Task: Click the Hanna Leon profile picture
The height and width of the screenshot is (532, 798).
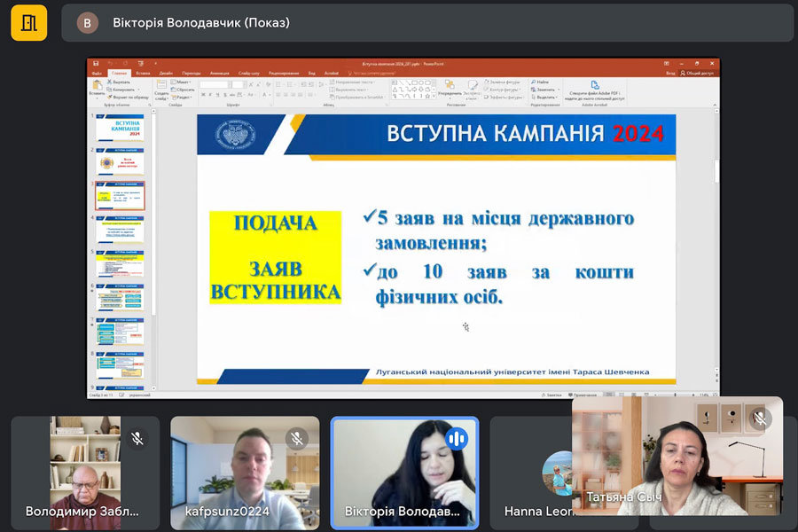Action: point(558,473)
